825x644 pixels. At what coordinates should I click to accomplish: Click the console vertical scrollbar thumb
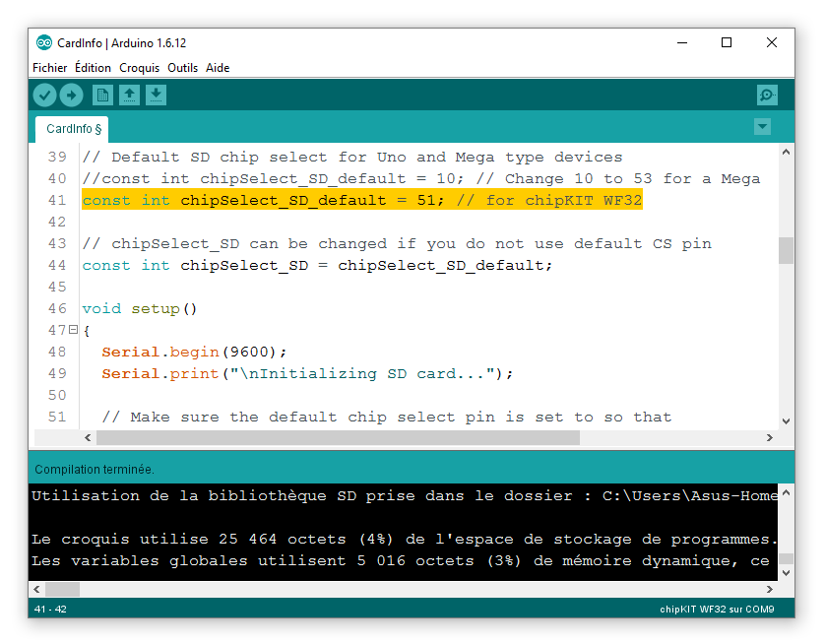point(786,558)
